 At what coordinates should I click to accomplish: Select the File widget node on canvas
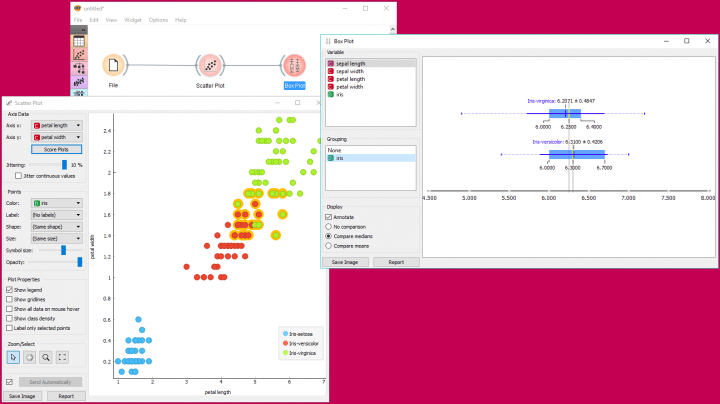pyautogui.click(x=113, y=65)
